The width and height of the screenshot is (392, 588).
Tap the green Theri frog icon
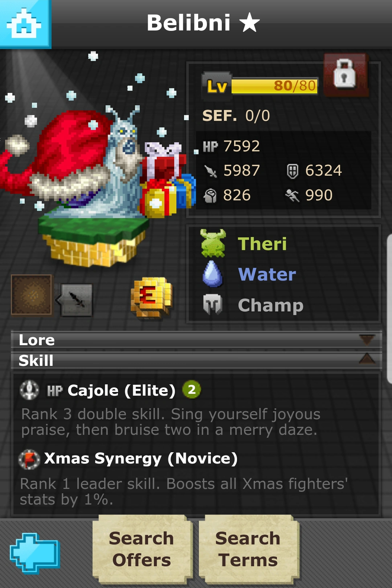[x=213, y=243]
